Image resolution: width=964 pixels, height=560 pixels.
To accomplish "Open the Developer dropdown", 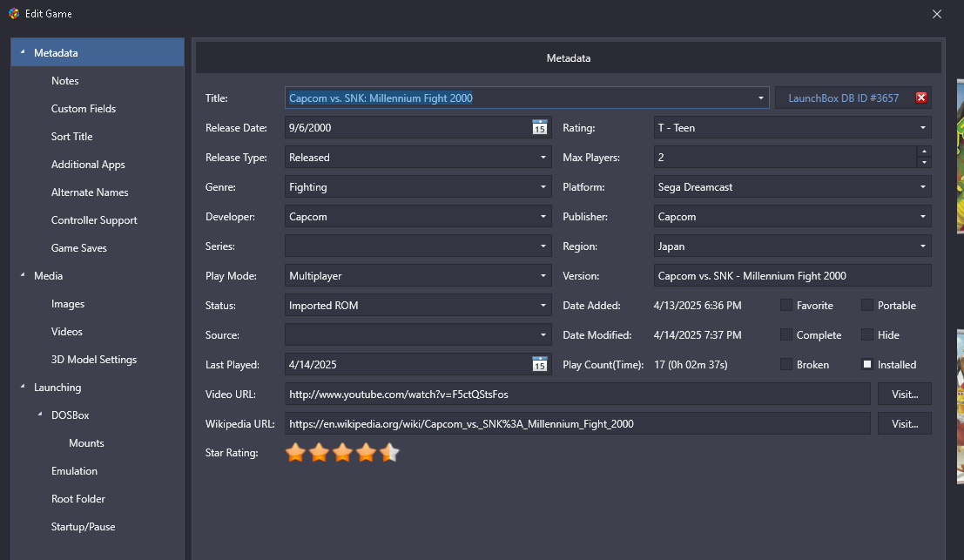I will click(x=418, y=216).
